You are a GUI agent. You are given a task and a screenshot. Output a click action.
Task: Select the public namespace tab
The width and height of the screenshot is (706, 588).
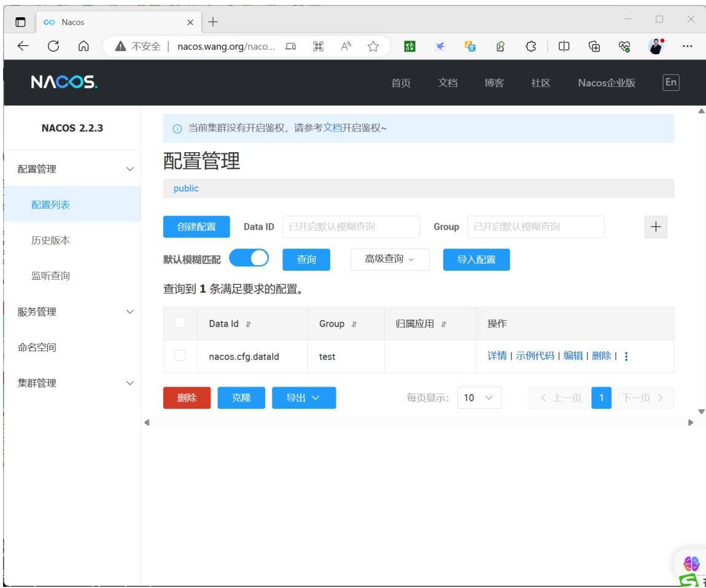[186, 188]
